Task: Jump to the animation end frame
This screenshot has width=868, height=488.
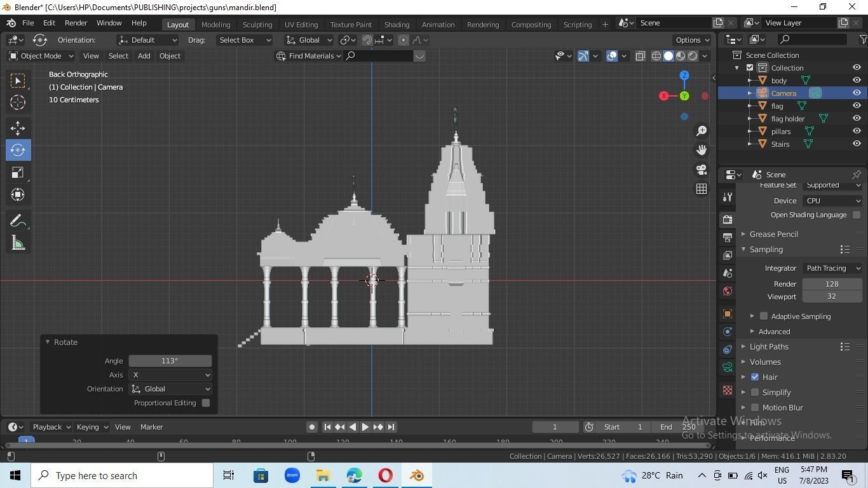Action: click(x=391, y=427)
